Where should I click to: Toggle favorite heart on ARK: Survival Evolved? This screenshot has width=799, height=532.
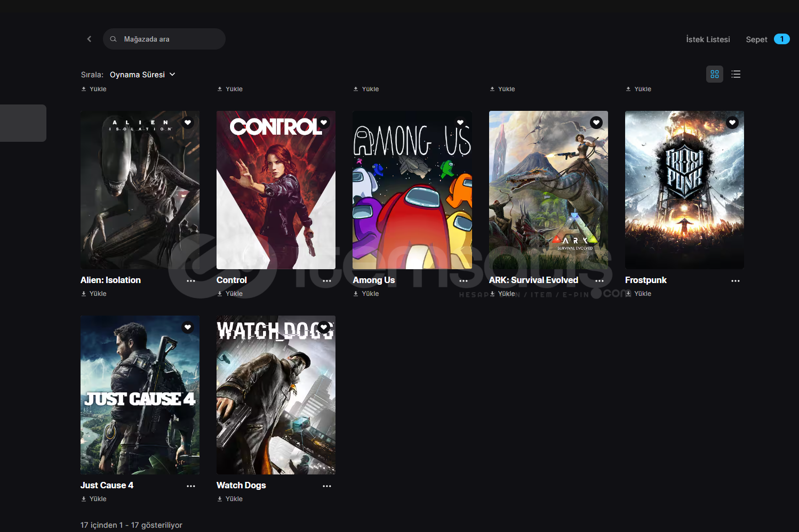point(596,123)
